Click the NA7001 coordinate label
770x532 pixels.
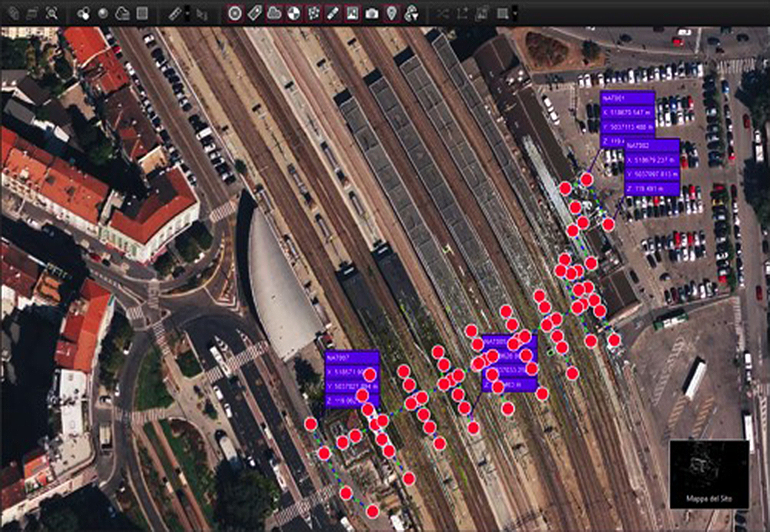click(626, 98)
